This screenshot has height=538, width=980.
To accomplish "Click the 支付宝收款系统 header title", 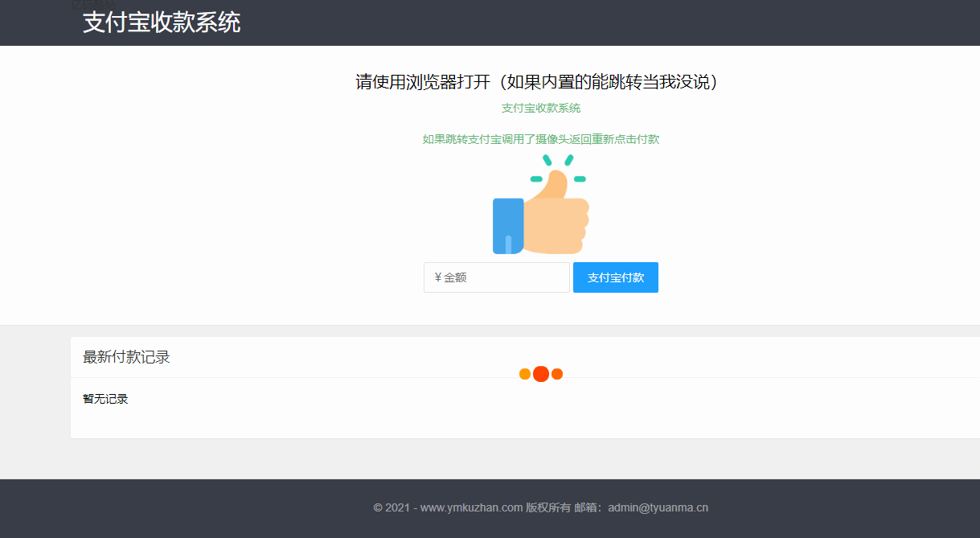I will (162, 23).
